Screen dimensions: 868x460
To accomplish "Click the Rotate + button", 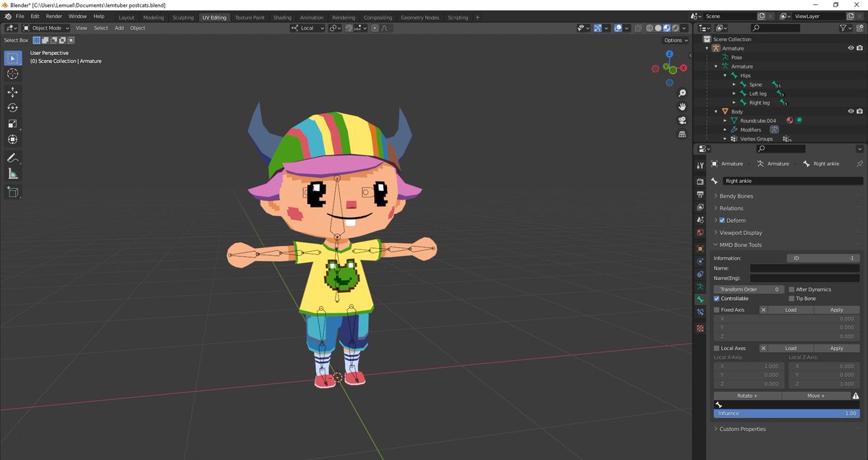I will pyautogui.click(x=747, y=396).
